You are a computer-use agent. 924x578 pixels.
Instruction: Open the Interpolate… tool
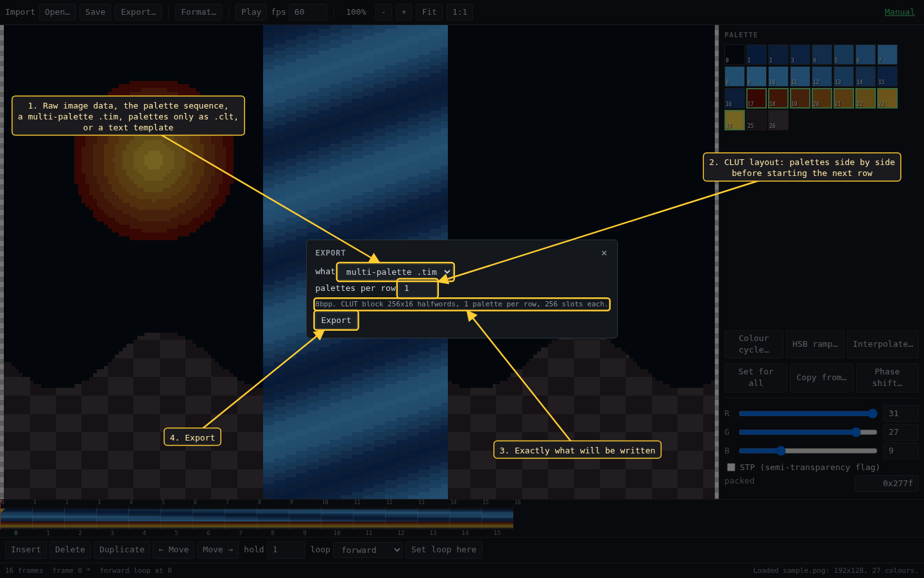[883, 344]
